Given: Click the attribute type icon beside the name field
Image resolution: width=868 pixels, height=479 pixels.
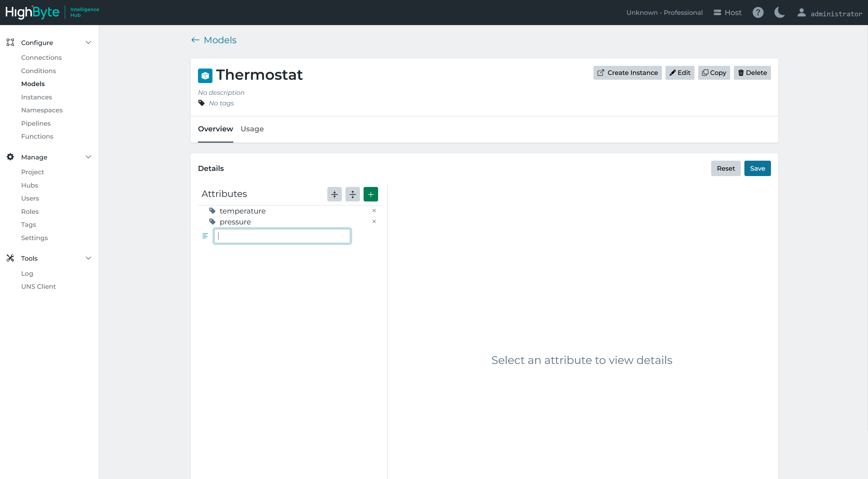Looking at the screenshot, I should [205, 236].
